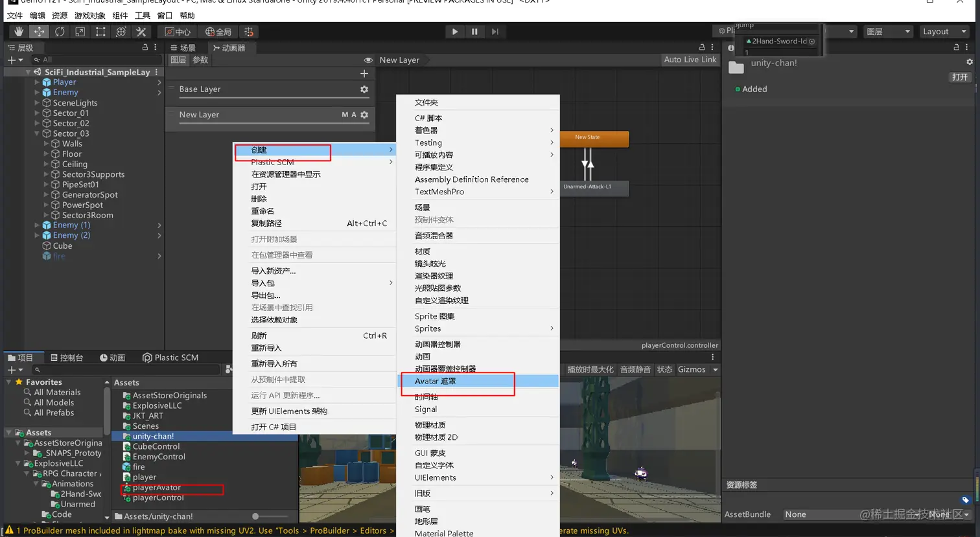Open Inspector settings gear for unity-chan!
The height and width of the screenshot is (537, 980).
pos(970,62)
